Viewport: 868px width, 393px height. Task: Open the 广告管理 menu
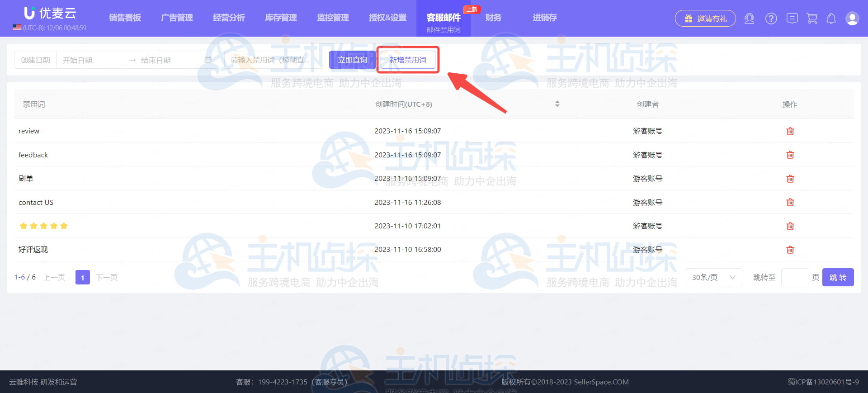point(177,18)
